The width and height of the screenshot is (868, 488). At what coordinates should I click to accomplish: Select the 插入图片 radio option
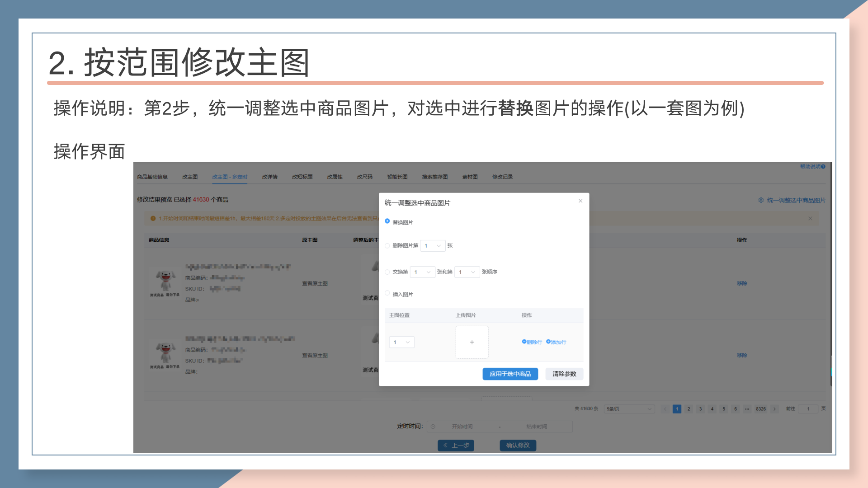point(387,294)
